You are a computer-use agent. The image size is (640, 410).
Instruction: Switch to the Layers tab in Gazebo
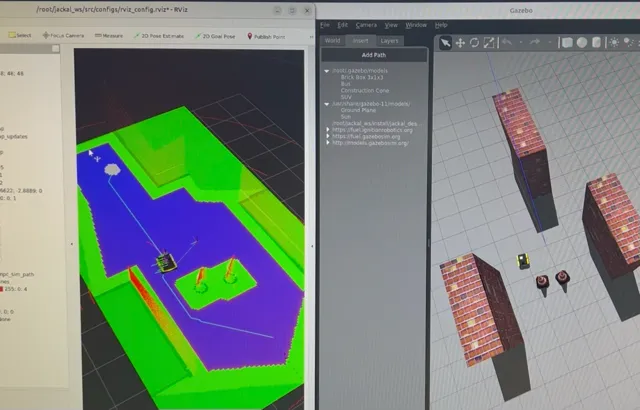pyautogui.click(x=389, y=41)
